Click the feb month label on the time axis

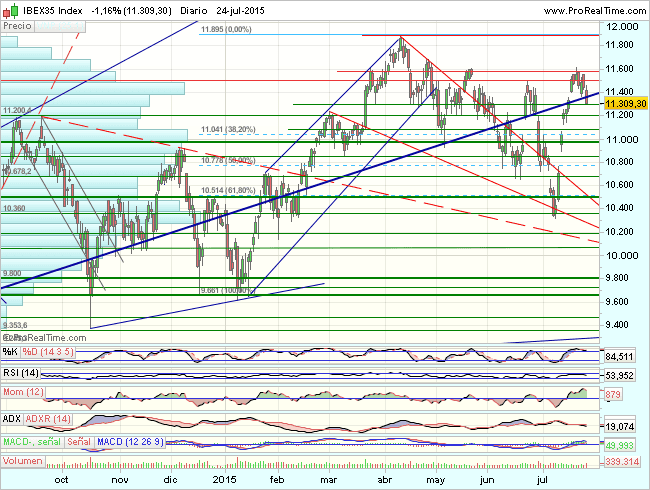[x=277, y=480]
